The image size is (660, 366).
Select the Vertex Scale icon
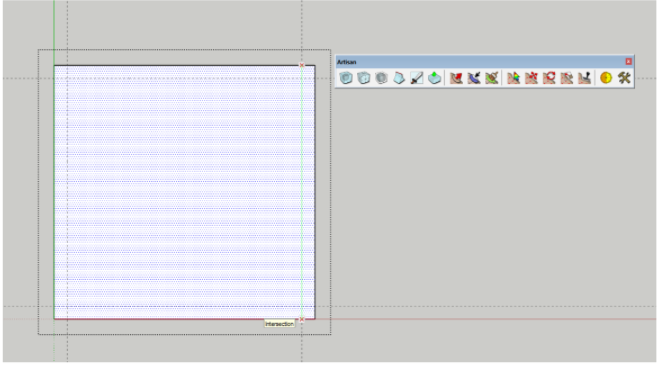[x=567, y=78]
